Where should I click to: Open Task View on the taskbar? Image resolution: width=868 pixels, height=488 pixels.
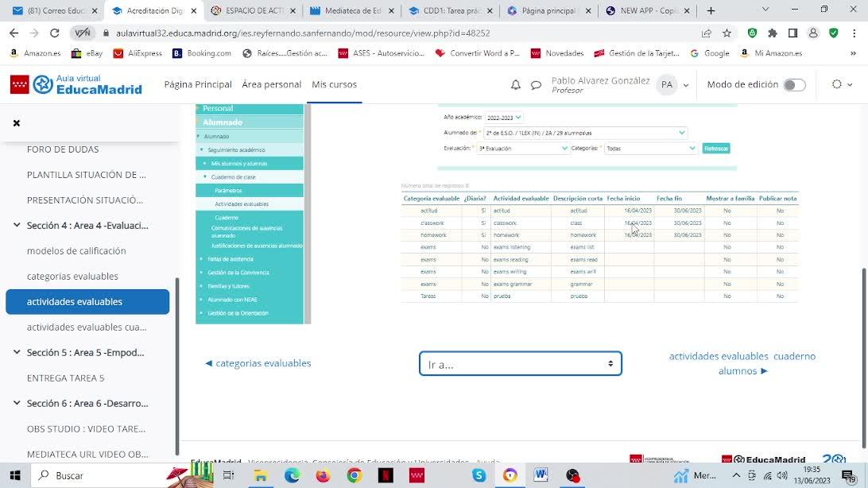click(228, 475)
